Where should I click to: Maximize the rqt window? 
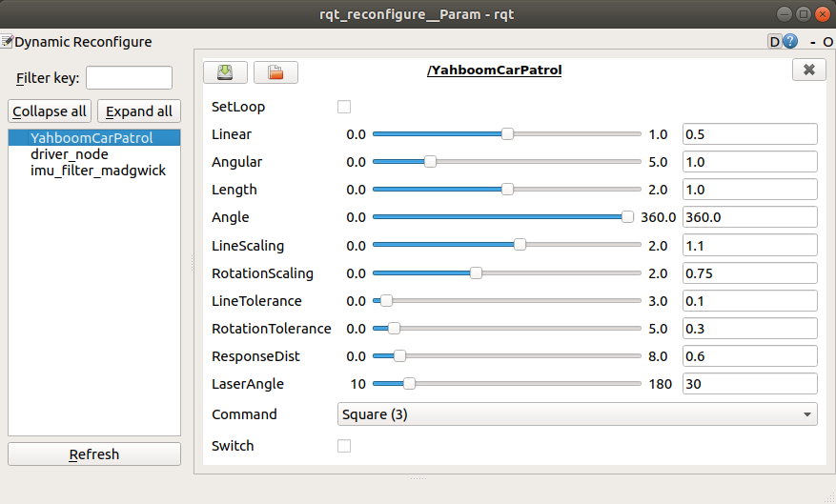pyautogui.click(x=804, y=14)
